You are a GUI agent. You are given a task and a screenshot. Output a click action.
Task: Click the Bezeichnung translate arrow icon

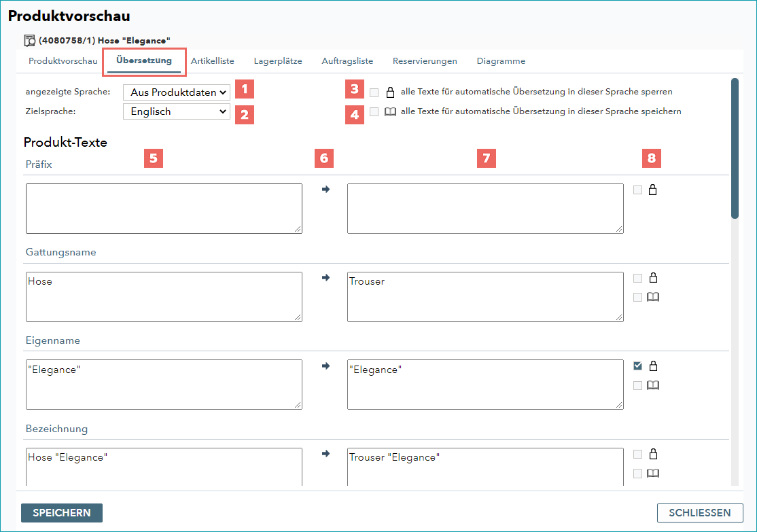[x=326, y=454]
